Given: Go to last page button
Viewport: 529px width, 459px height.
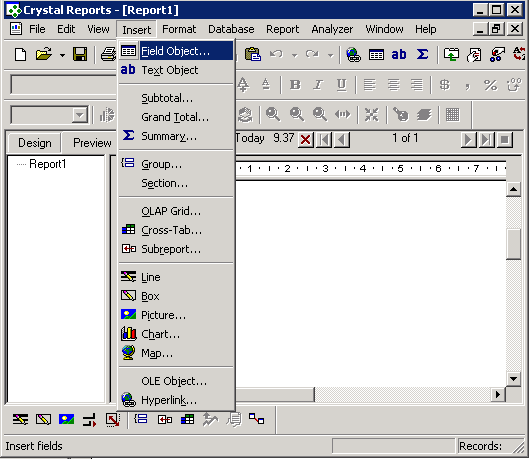Looking at the screenshot, I should tap(486, 139).
